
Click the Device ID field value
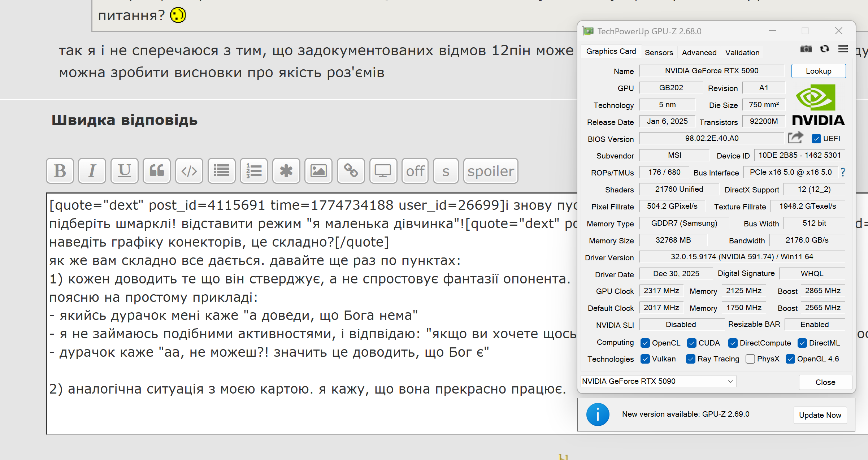799,155
